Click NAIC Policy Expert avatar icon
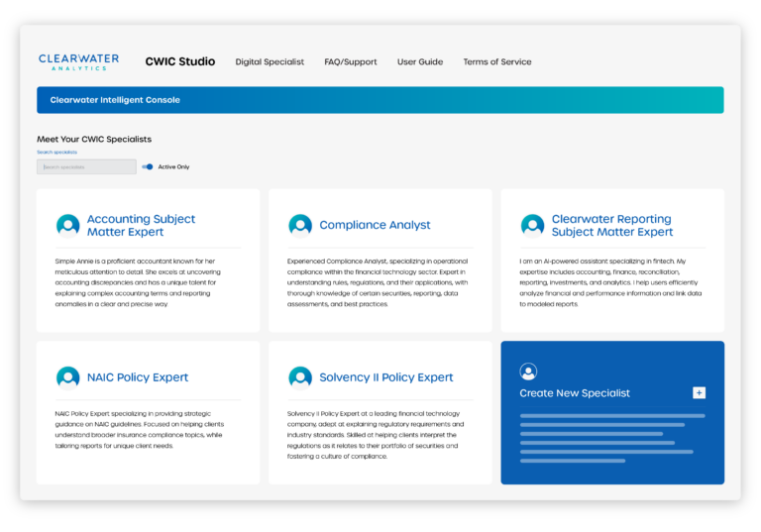Image resolution: width=761 pixels, height=532 pixels. tap(68, 378)
